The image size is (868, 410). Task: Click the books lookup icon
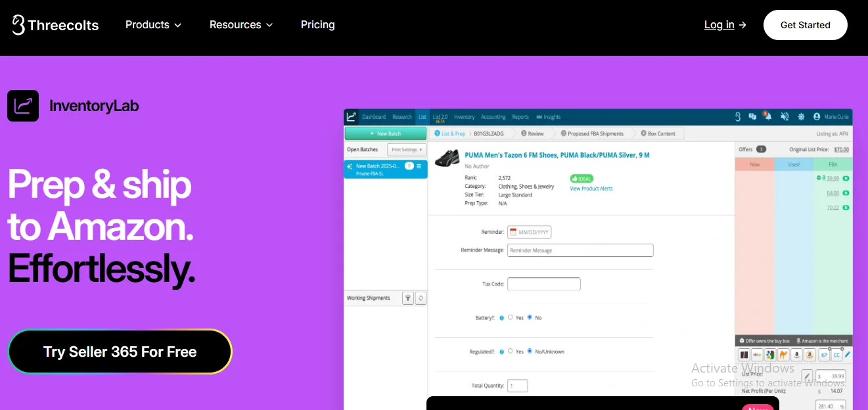[x=744, y=355]
